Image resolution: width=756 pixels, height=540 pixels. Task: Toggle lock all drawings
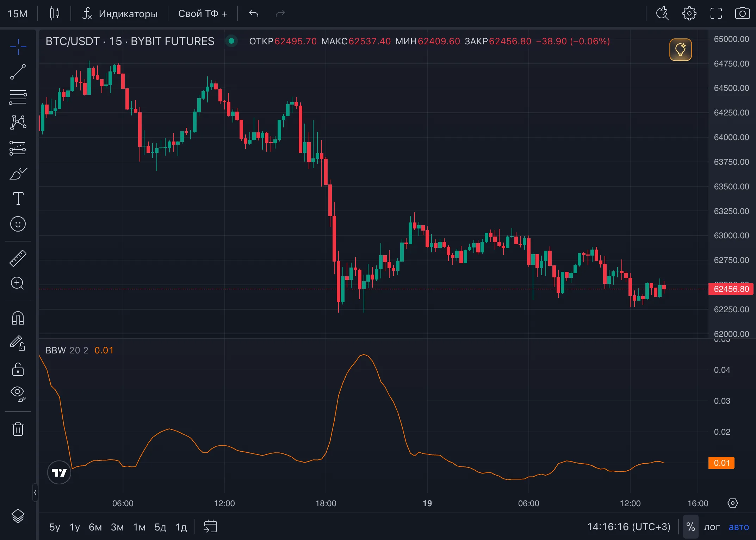18,369
